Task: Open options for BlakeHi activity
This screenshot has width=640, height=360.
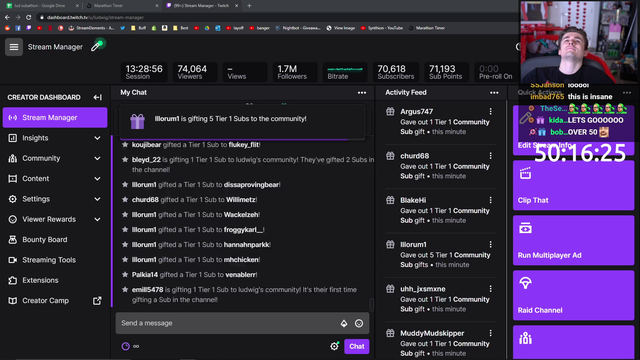Action: (490, 200)
